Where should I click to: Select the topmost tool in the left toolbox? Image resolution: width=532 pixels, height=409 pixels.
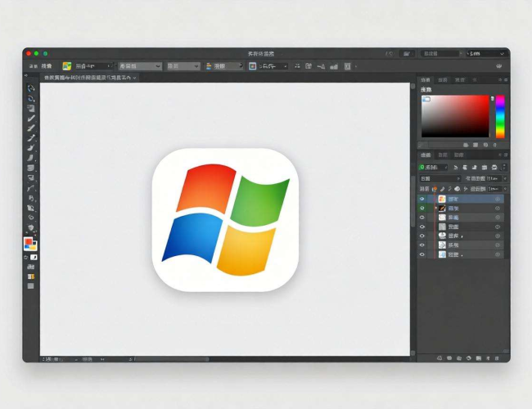tap(31, 88)
